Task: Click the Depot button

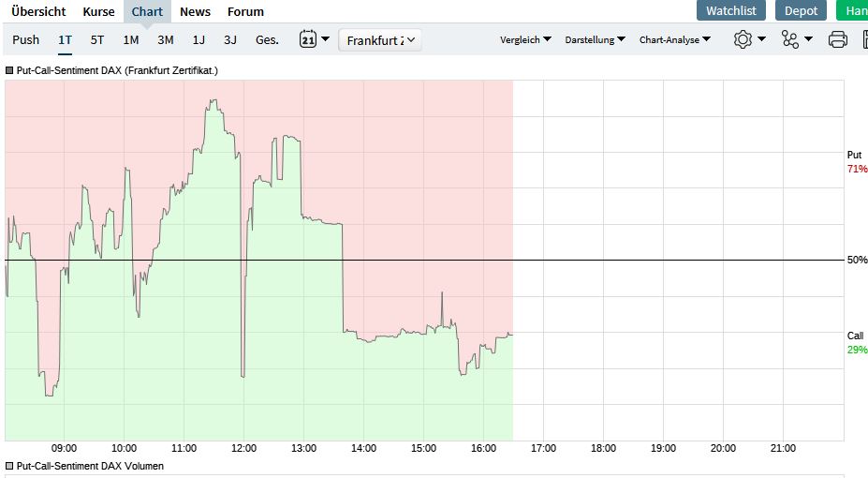Action: pos(801,10)
